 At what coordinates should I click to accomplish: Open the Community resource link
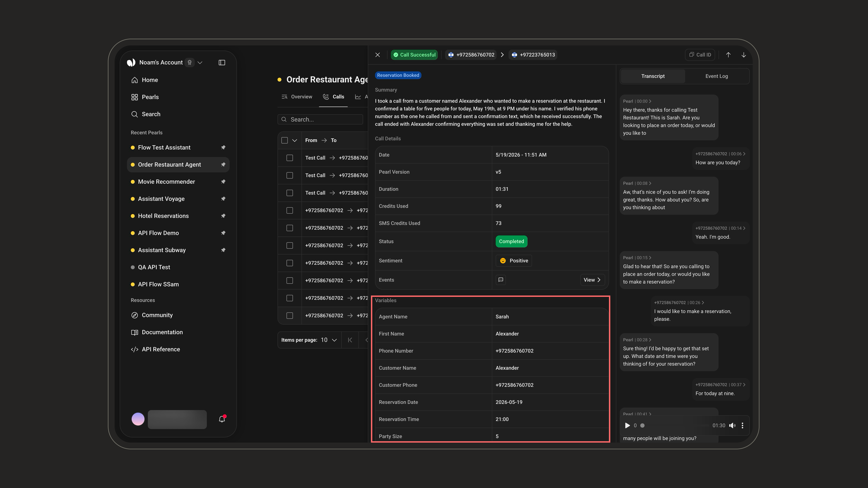[x=178, y=315]
